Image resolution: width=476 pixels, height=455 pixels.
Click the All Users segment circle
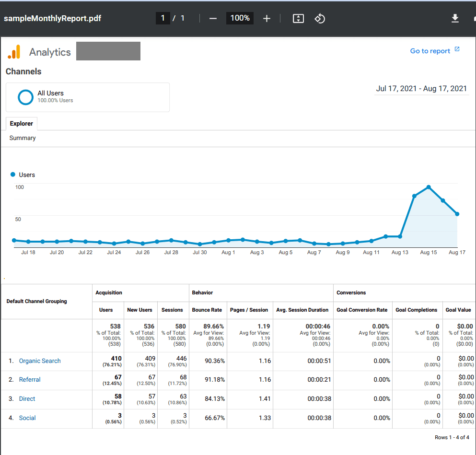tap(25, 97)
